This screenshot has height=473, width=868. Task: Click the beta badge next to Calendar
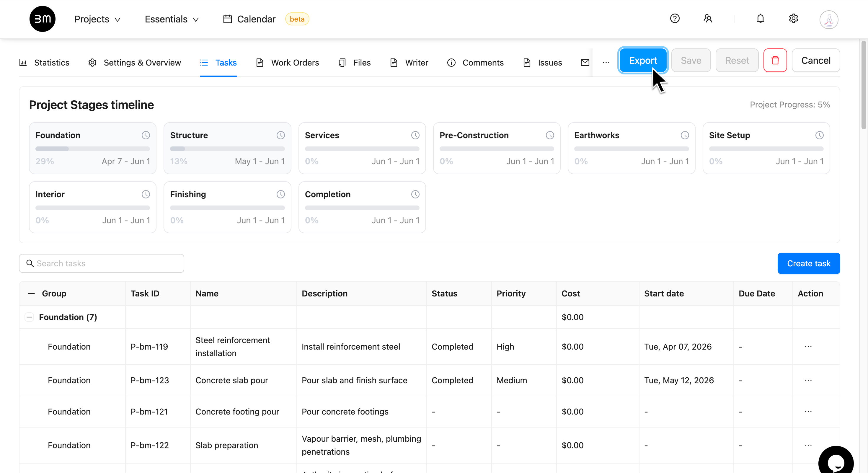[297, 19]
